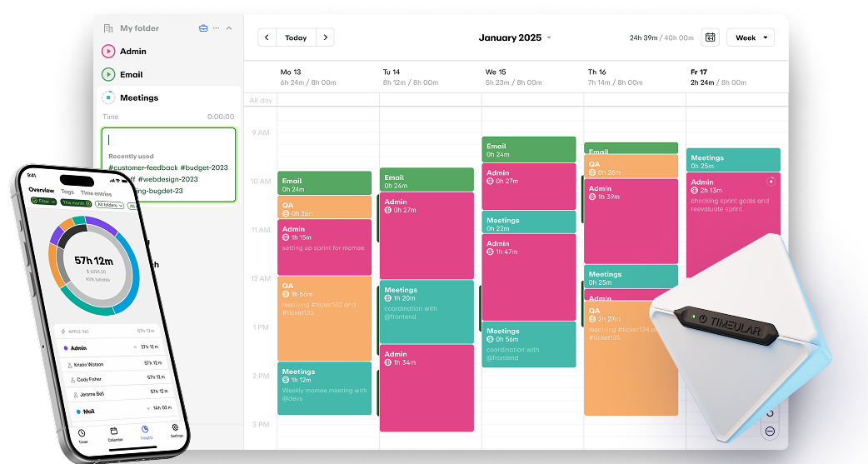Open Wednesday's Meetings 0h 22m entry
Viewport: 868px width, 464px height.
[529, 222]
